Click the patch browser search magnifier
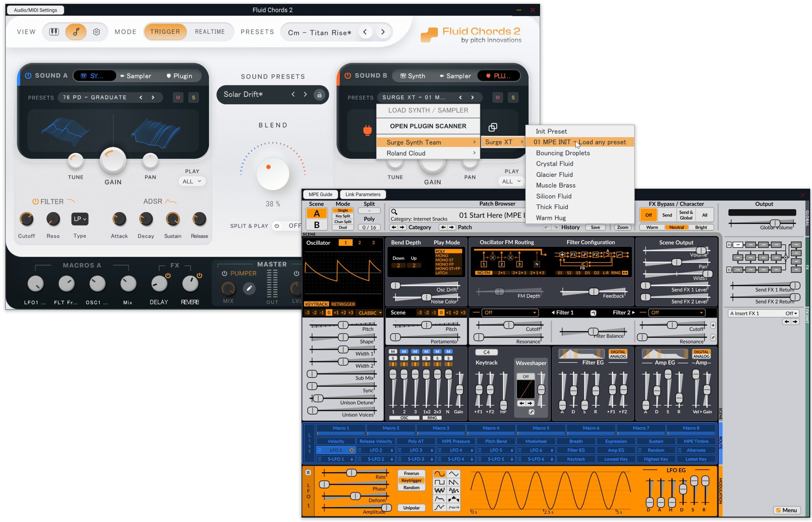This screenshot has width=812, height=522. click(x=394, y=212)
